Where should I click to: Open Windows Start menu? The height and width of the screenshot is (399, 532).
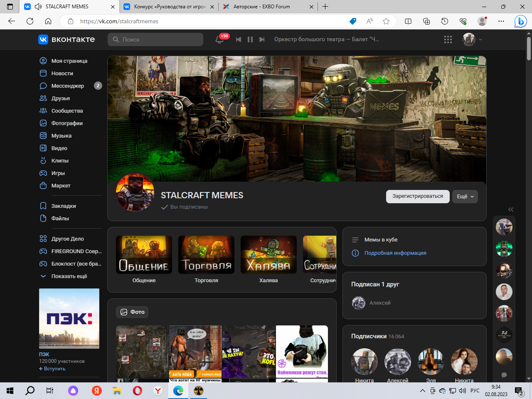(10, 391)
